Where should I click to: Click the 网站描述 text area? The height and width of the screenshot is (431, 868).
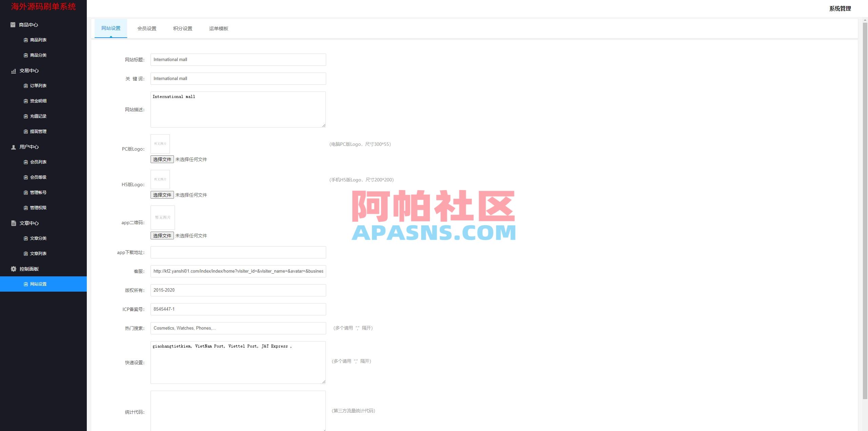point(238,109)
